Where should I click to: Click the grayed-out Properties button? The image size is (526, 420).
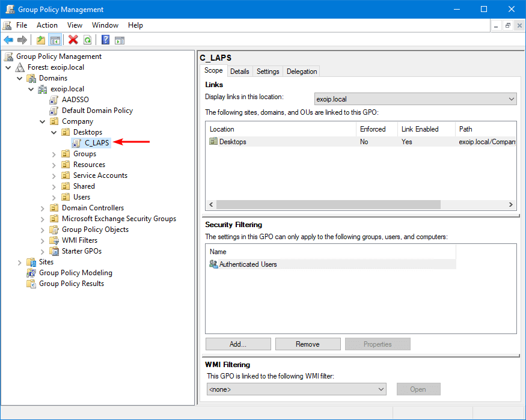pyautogui.click(x=378, y=344)
